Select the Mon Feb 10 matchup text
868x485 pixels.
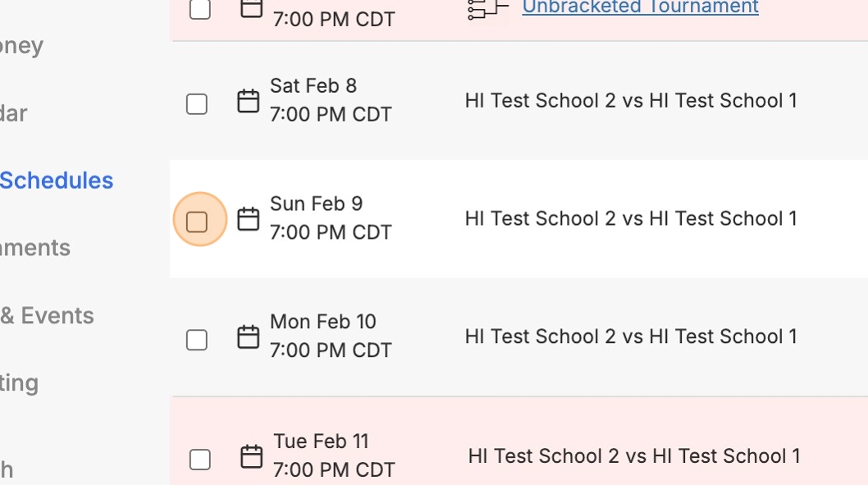[630, 336]
